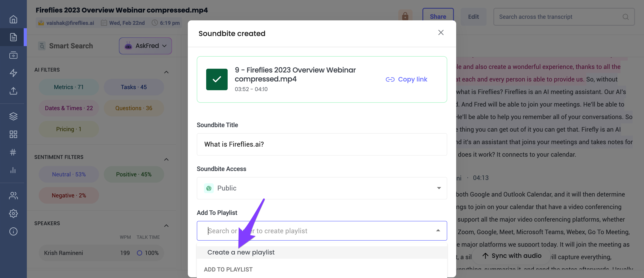Image resolution: width=644 pixels, height=278 pixels.
Task: Toggle the Positive 45% sentiment filter
Action: [134, 174]
